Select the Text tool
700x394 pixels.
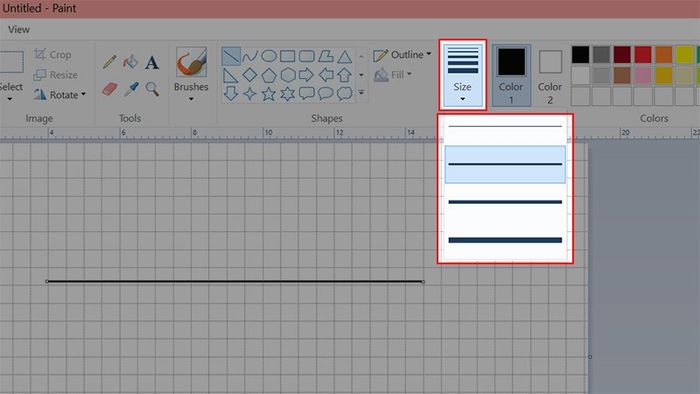(152, 62)
